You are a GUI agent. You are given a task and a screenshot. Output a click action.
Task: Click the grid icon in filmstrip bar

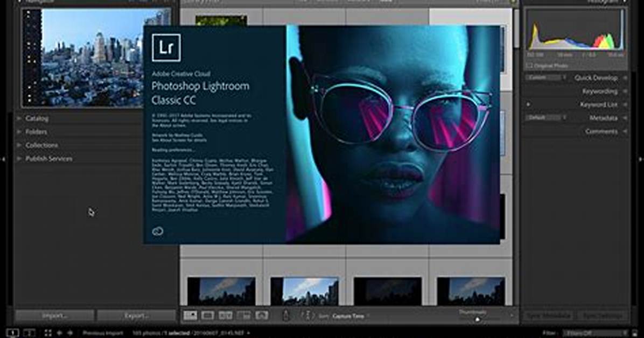tap(48, 333)
